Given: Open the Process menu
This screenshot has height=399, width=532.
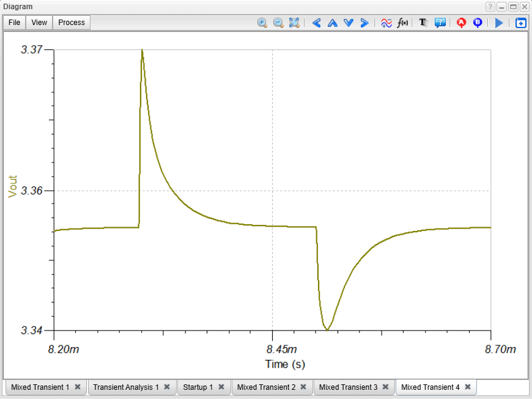Looking at the screenshot, I should coord(72,23).
